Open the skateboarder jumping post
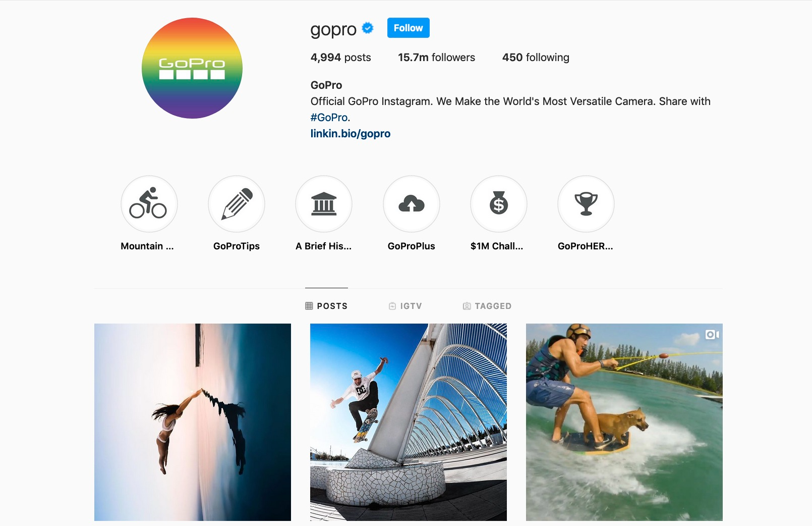 (409, 422)
